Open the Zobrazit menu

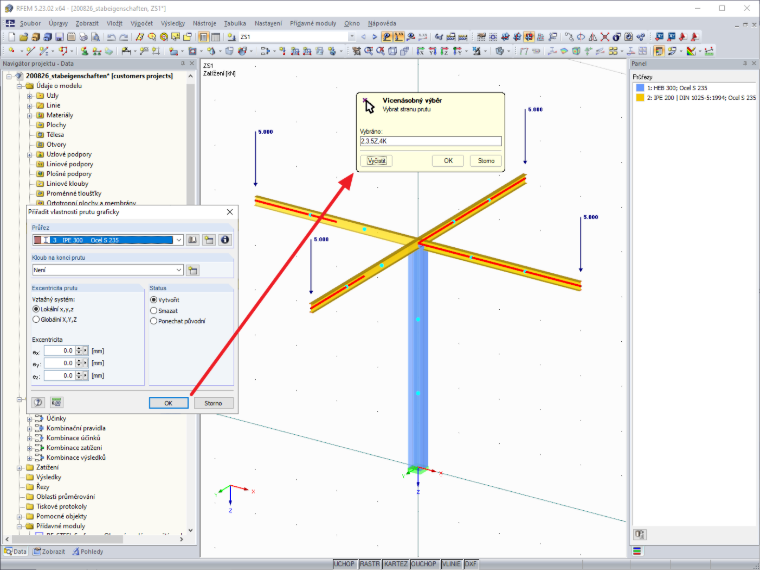87,23
